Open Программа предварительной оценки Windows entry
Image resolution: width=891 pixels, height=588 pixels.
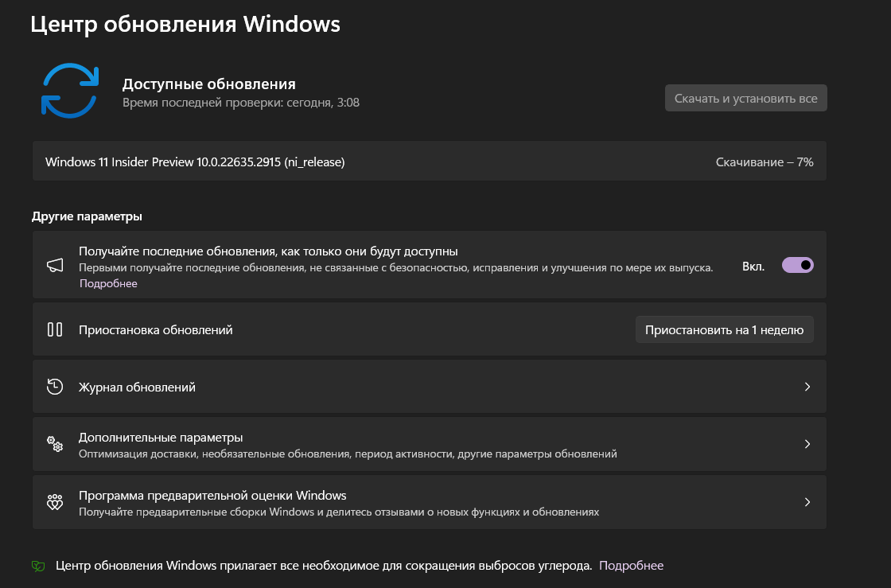tap(212, 495)
